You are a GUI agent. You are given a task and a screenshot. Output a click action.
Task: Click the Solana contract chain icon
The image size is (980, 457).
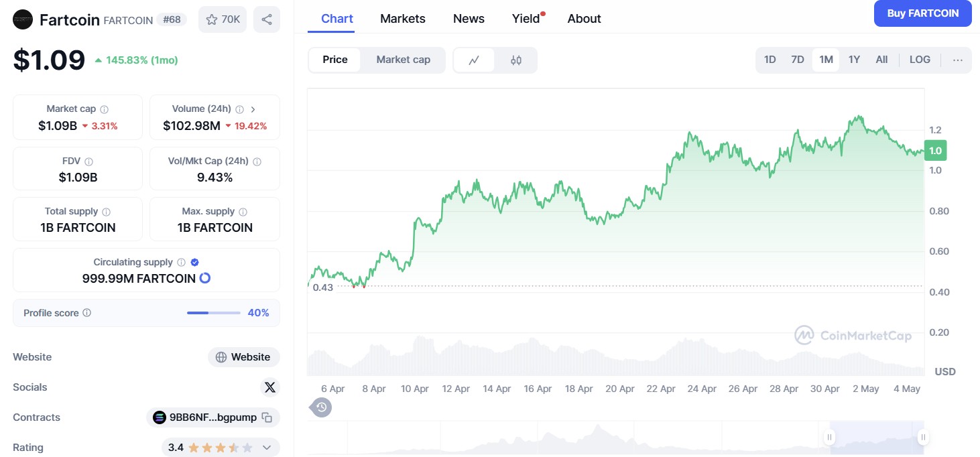[x=160, y=417]
